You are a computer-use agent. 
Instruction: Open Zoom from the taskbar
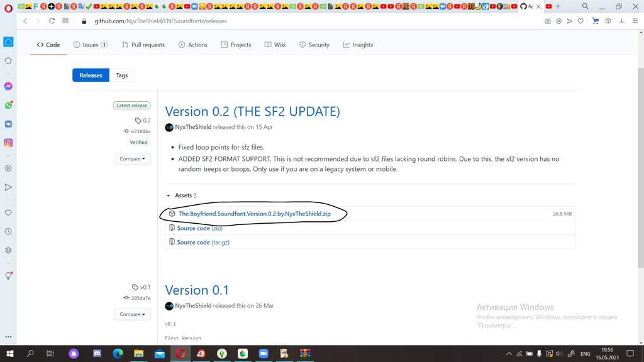[x=264, y=353]
